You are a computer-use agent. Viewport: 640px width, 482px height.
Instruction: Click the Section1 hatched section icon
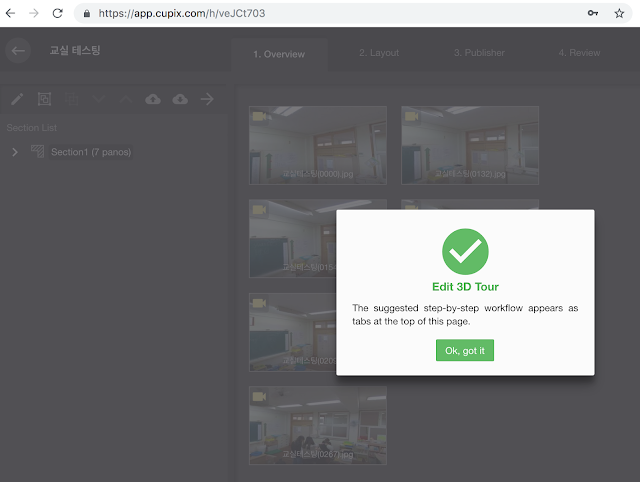(38, 151)
